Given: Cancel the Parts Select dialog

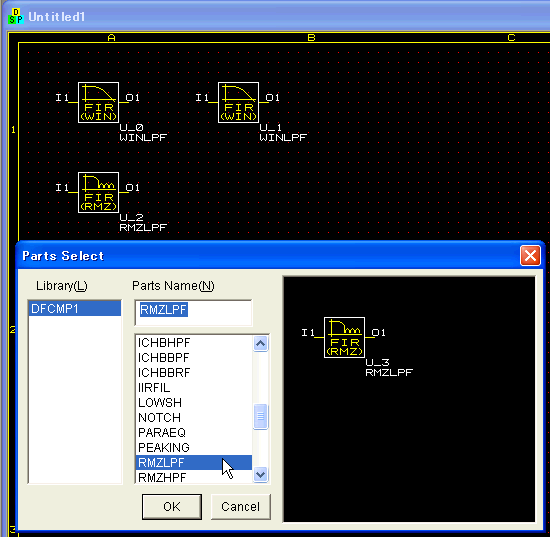Looking at the screenshot, I should (241, 506).
